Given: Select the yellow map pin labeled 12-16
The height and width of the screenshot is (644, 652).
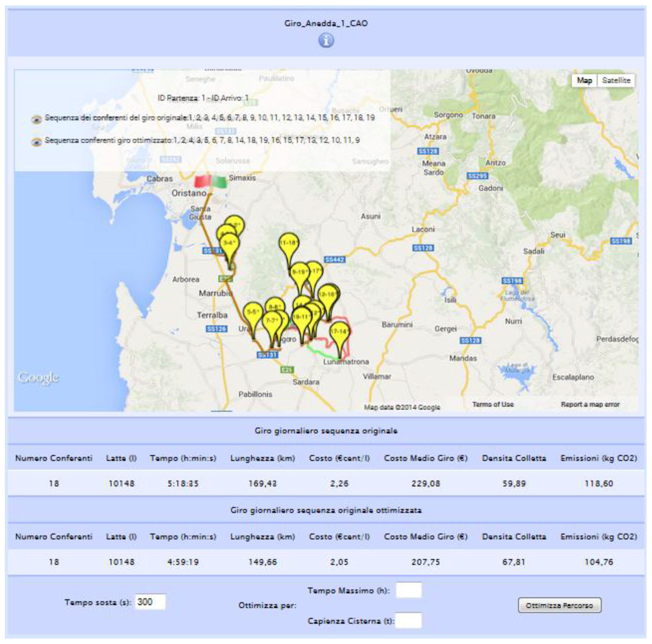Looking at the screenshot, I should coord(327,294).
